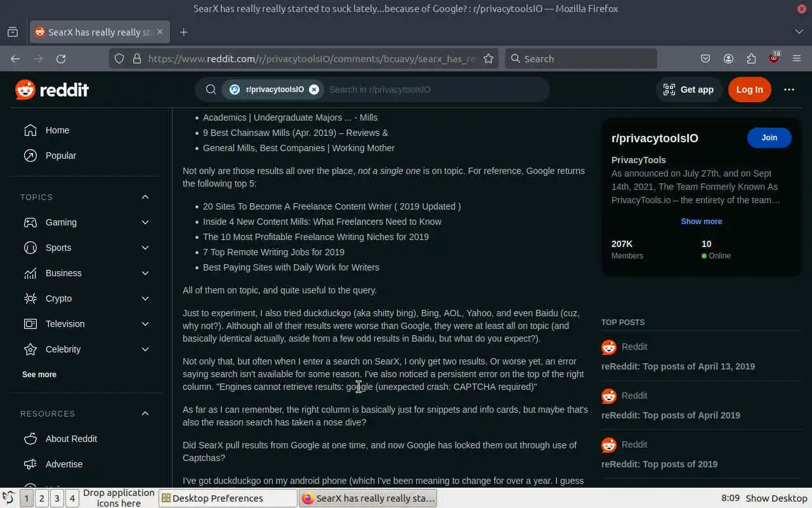The image size is (812, 508).
Task: Open the Extensions puzzle icon
Action: coord(751,58)
